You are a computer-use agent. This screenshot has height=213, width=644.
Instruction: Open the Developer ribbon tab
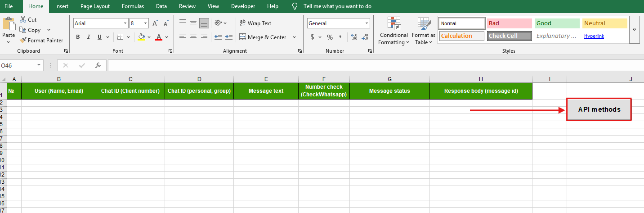pos(243,6)
